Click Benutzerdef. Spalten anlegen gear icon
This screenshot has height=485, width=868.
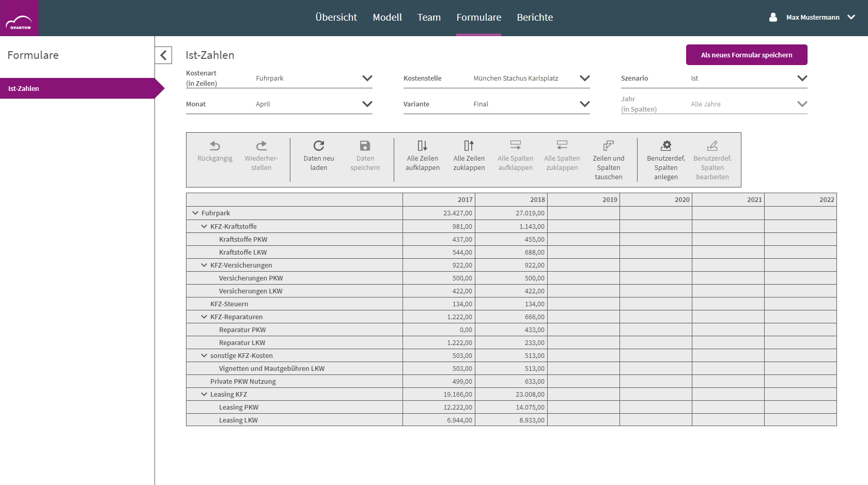coord(666,146)
